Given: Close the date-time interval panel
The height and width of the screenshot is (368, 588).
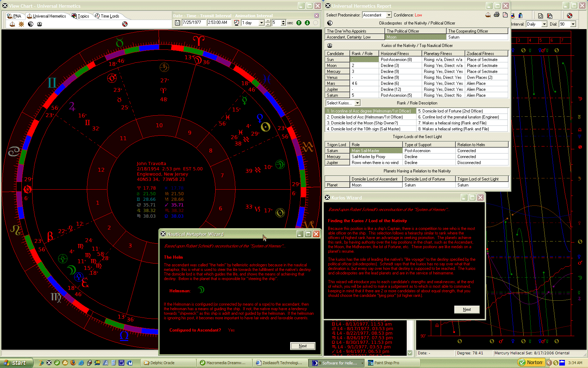Looking at the screenshot, I should click(x=316, y=15).
